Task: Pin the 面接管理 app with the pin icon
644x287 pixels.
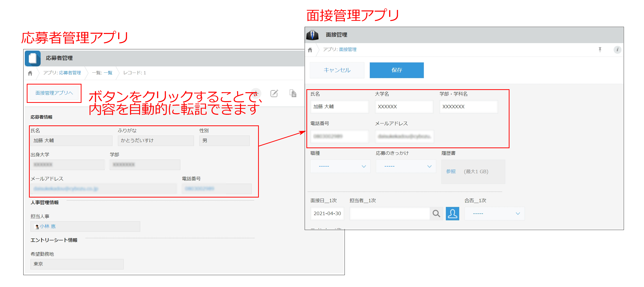Action: coord(600,50)
